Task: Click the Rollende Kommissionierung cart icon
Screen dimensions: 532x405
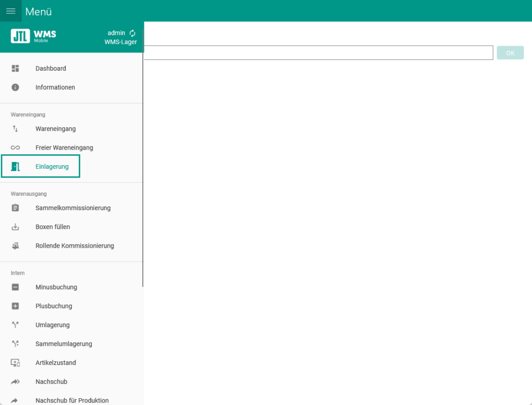Action: [x=15, y=246]
